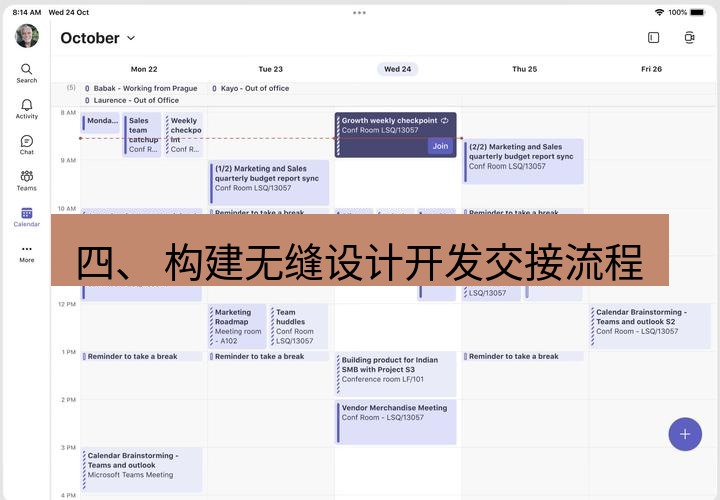Toggle the side panel layout icon

pyautogui.click(x=653, y=38)
